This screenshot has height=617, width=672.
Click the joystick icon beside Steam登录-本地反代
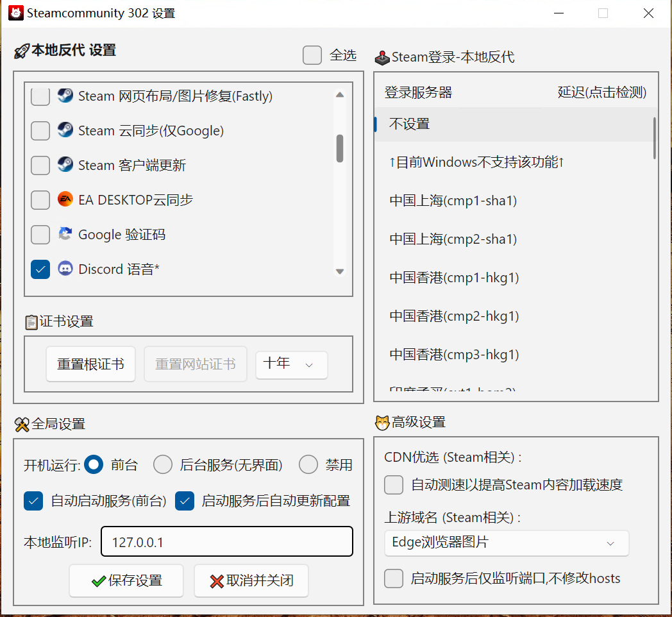[x=382, y=58]
